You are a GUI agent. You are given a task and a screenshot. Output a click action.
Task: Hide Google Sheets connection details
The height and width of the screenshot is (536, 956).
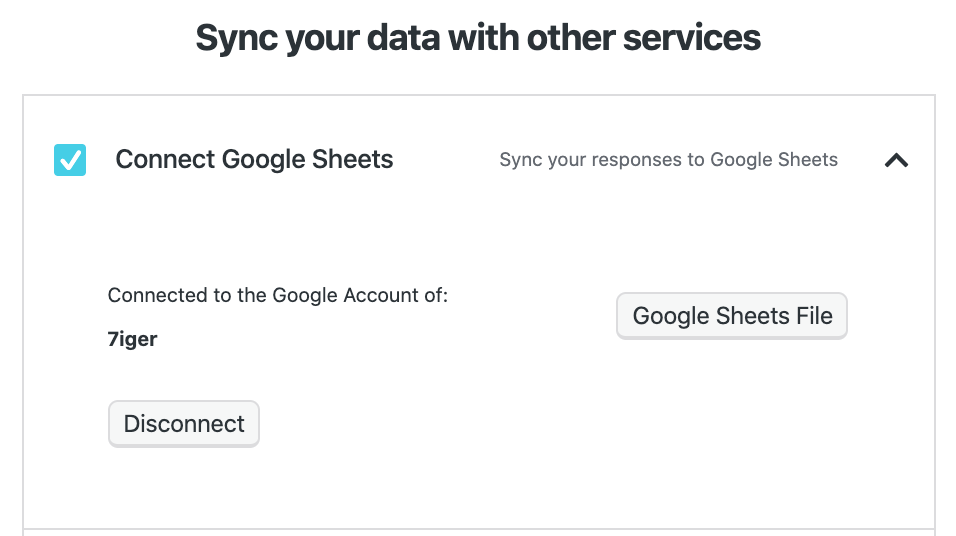point(896,160)
